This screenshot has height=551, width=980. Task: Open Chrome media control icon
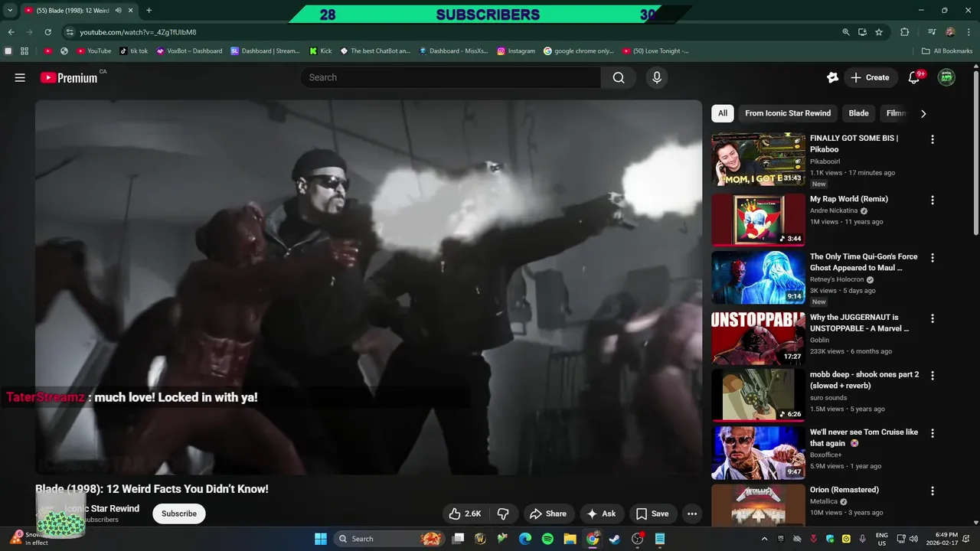pos(932,32)
